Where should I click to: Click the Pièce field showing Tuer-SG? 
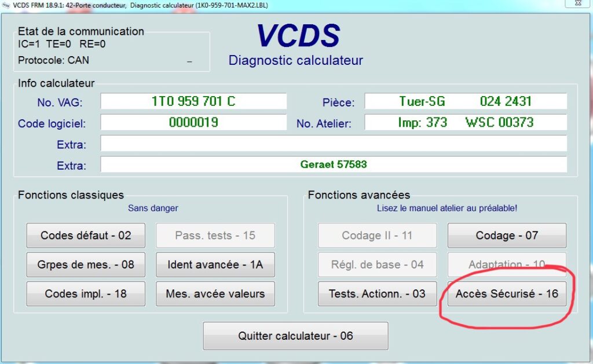point(465,101)
